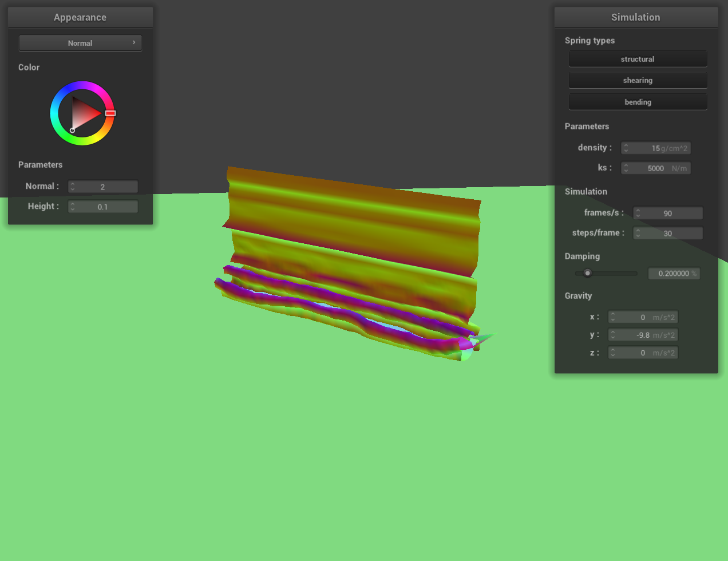Click the Height parameter stepper arrows
The height and width of the screenshot is (561, 728).
click(73, 207)
